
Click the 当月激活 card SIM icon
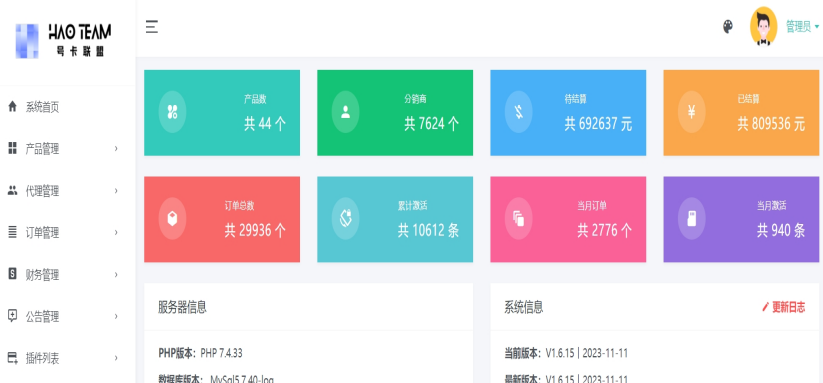pyautogui.click(x=692, y=218)
